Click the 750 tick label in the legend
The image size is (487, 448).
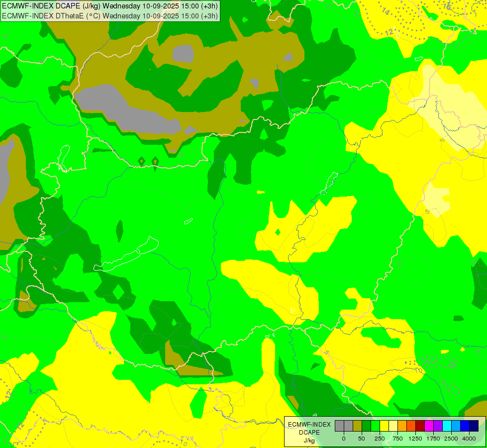point(397,439)
